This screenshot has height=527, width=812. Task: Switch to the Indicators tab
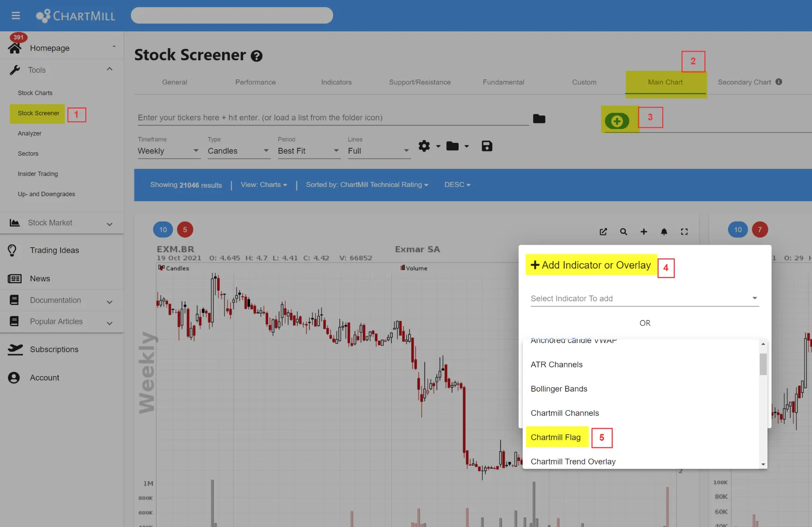pos(336,82)
